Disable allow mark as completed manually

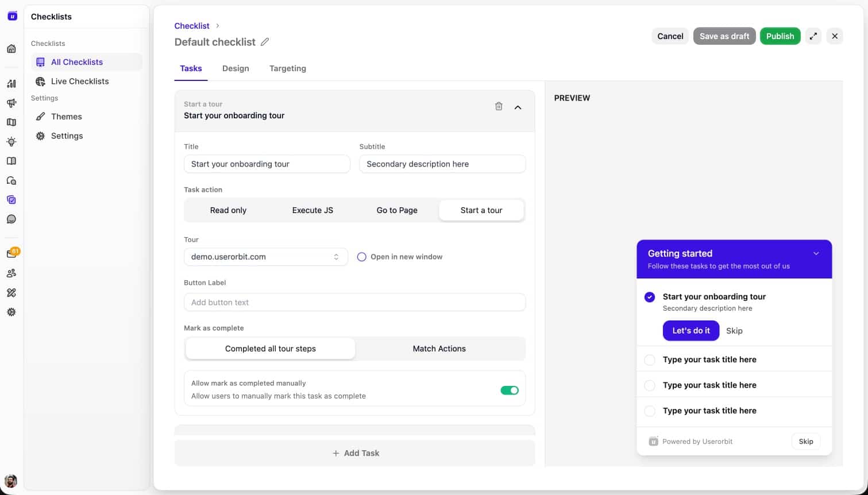click(509, 390)
